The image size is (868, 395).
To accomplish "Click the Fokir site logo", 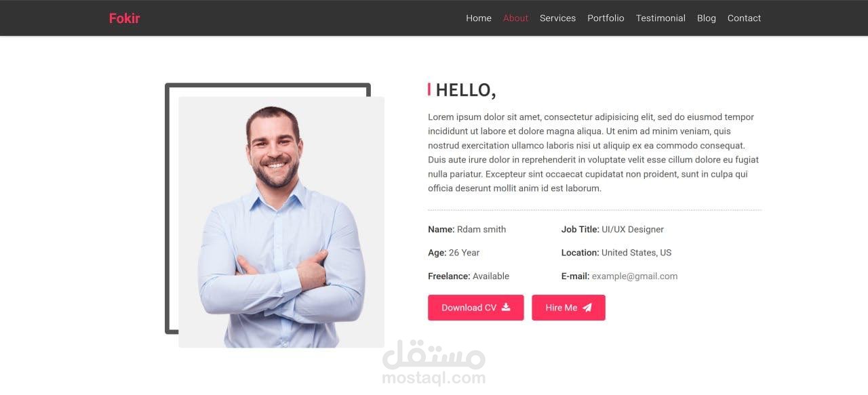I will [124, 18].
